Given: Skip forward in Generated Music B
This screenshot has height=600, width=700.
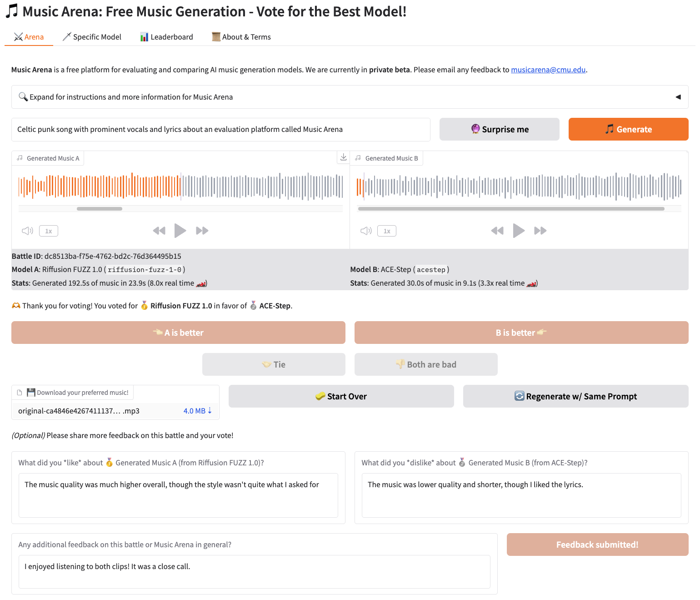Looking at the screenshot, I should pyautogui.click(x=540, y=231).
